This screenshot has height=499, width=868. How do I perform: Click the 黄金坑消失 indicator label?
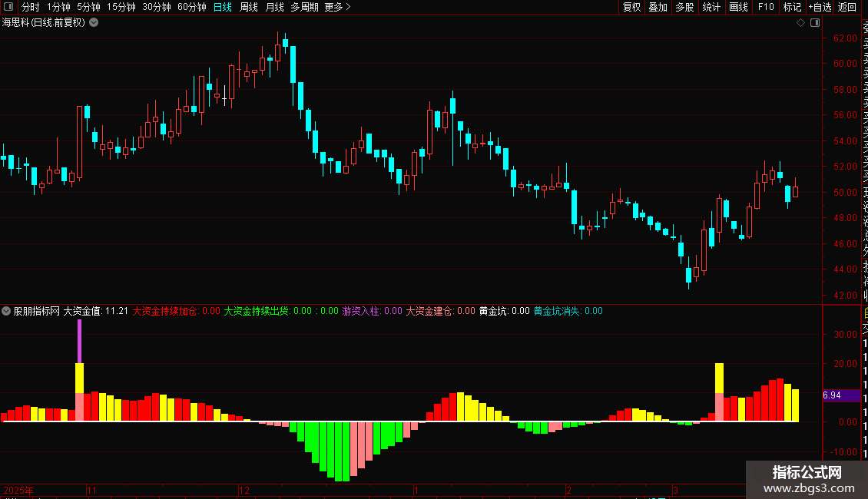pos(568,311)
